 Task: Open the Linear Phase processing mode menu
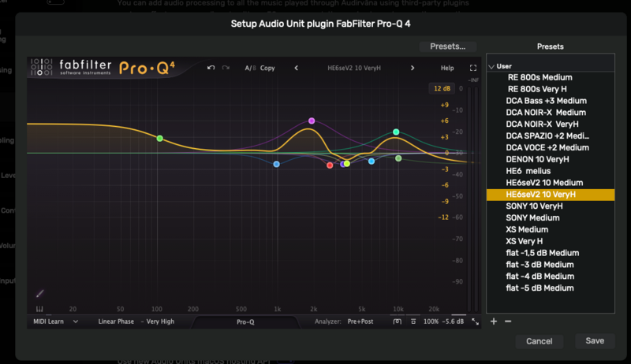pos(116,321)
